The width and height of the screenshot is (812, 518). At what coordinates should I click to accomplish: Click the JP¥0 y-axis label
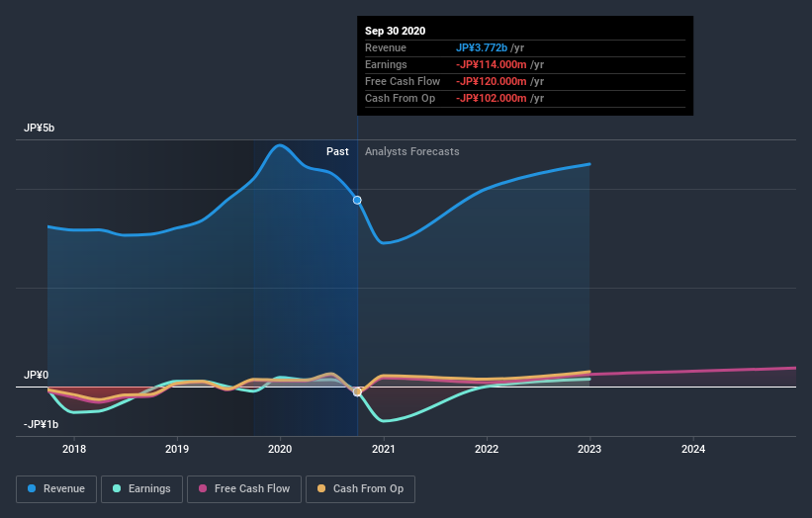click(x=36, y=375)
